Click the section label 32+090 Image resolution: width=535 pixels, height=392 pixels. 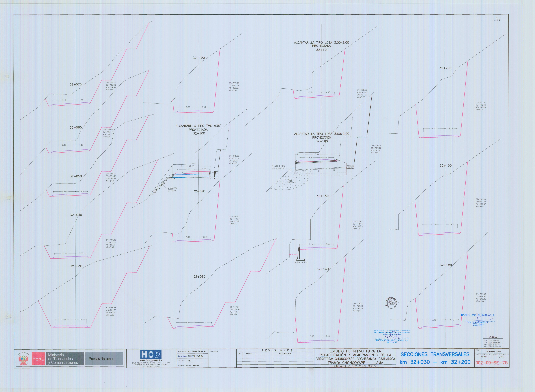(199, 191)
